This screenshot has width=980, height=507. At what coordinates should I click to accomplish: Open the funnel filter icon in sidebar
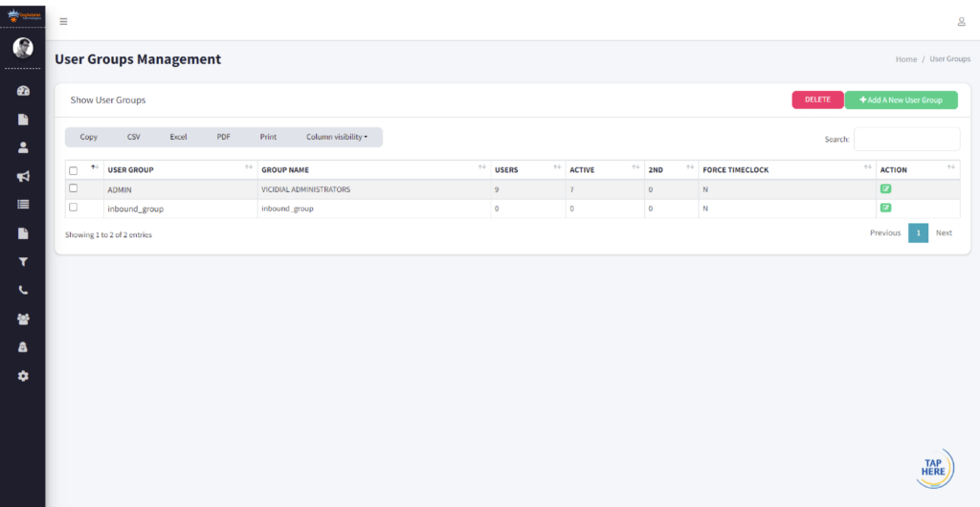point(23,261)
